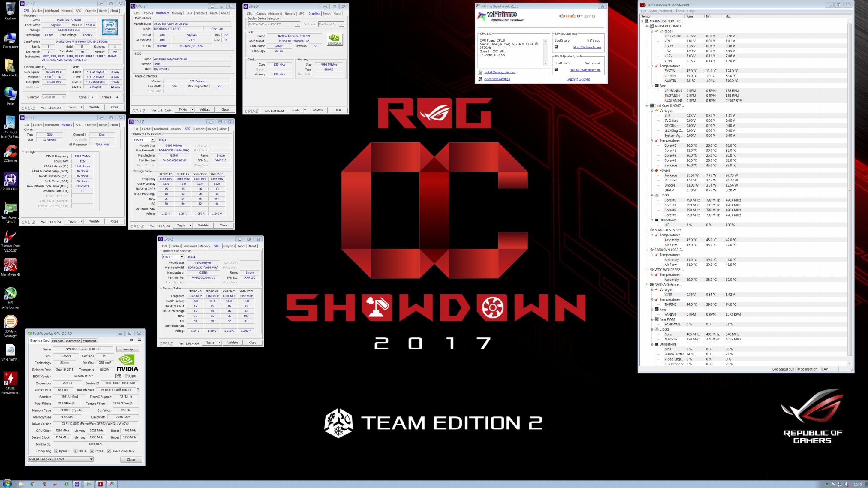The image size is (868, 488).
Task: Launch TurboV Core desktop shortcut
Action: [x=10, y=241]
